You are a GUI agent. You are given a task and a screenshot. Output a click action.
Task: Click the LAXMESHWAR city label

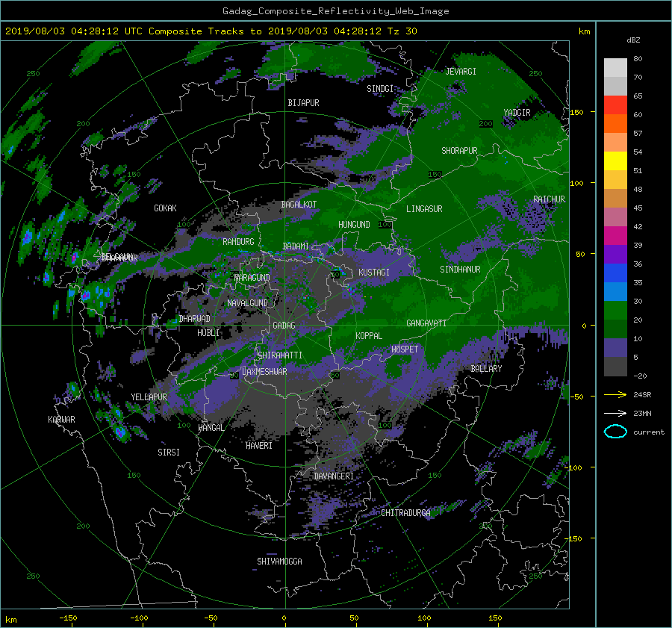(x=264, y=372)
